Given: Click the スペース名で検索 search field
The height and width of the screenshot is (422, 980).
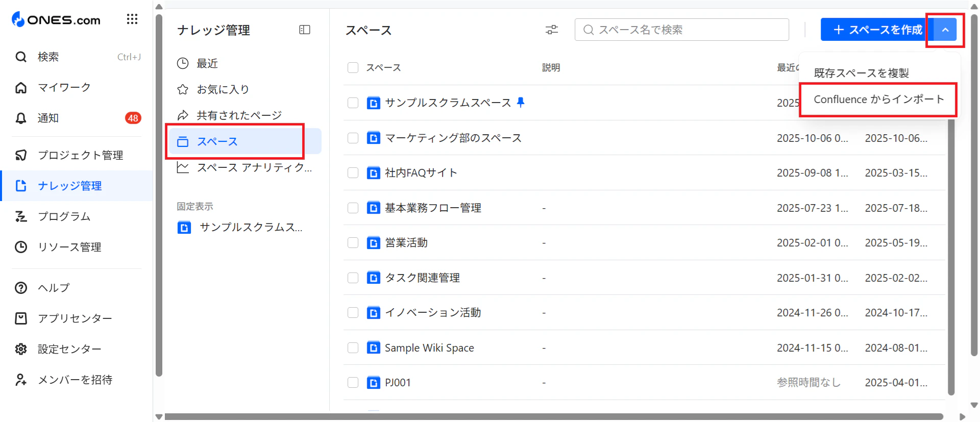Looking at the screenshot, I should tap(682, 30).
